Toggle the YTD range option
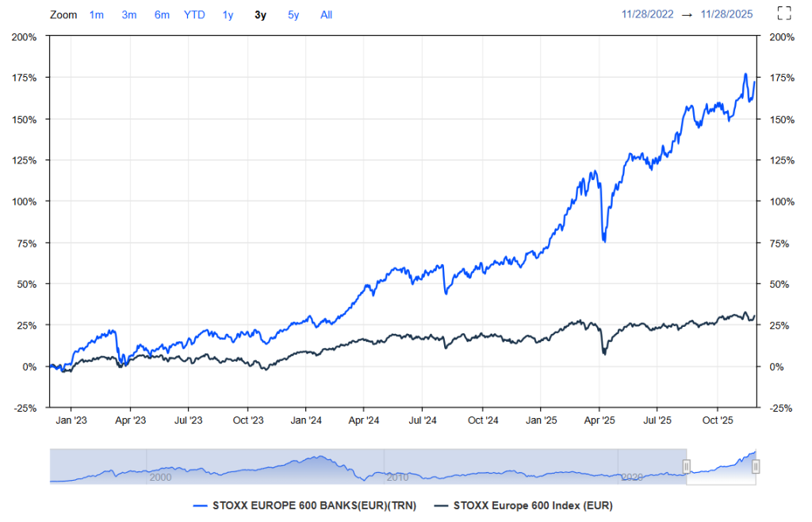 193,14
